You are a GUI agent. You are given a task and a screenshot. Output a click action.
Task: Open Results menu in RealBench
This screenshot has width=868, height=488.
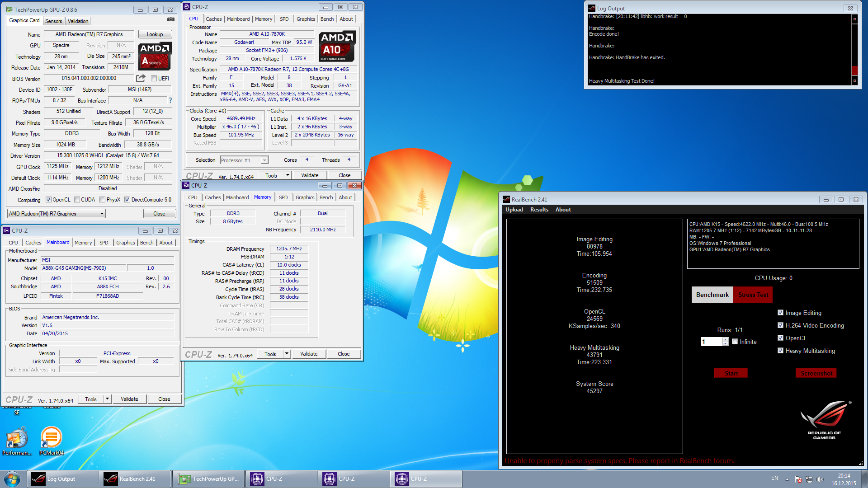pos(539,210)
